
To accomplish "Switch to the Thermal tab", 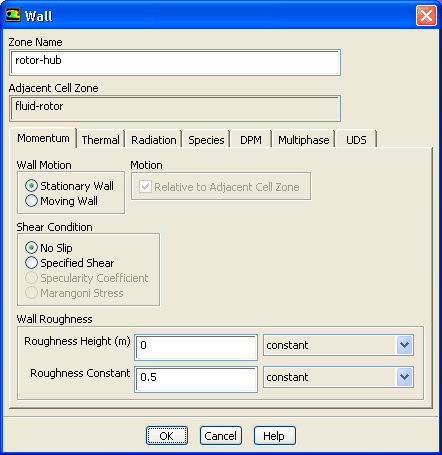I will tap(100, 140).
